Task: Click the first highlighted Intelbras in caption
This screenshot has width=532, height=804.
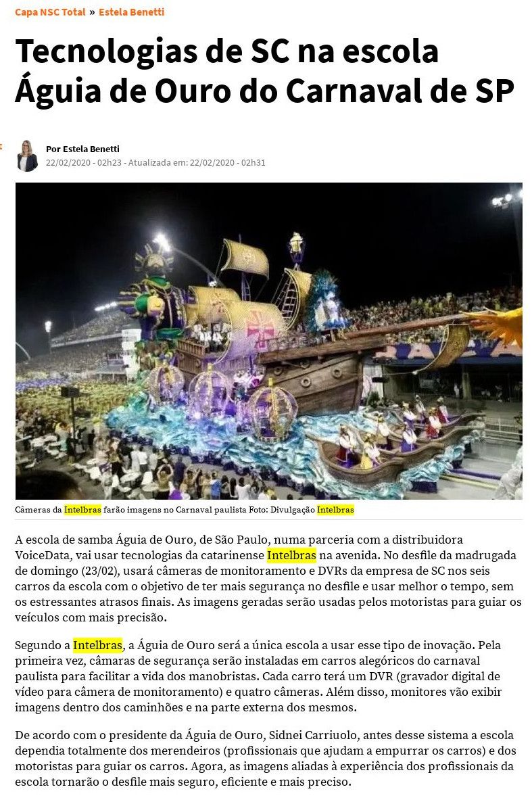Action: [x=82, y=510]
